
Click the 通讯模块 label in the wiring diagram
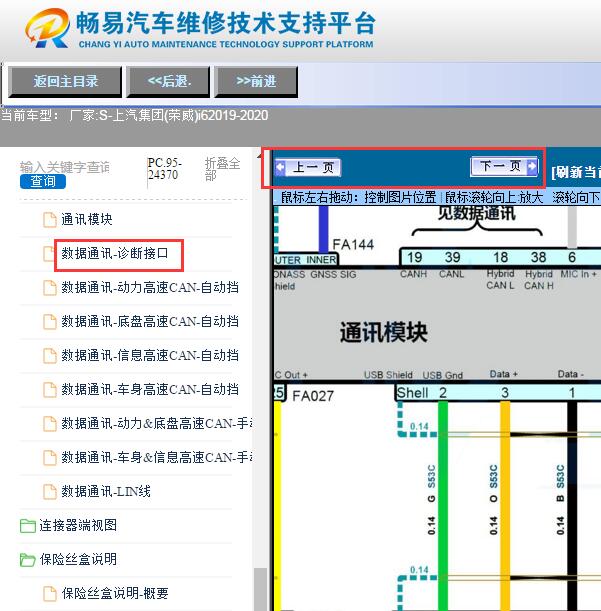pos(384,332)
